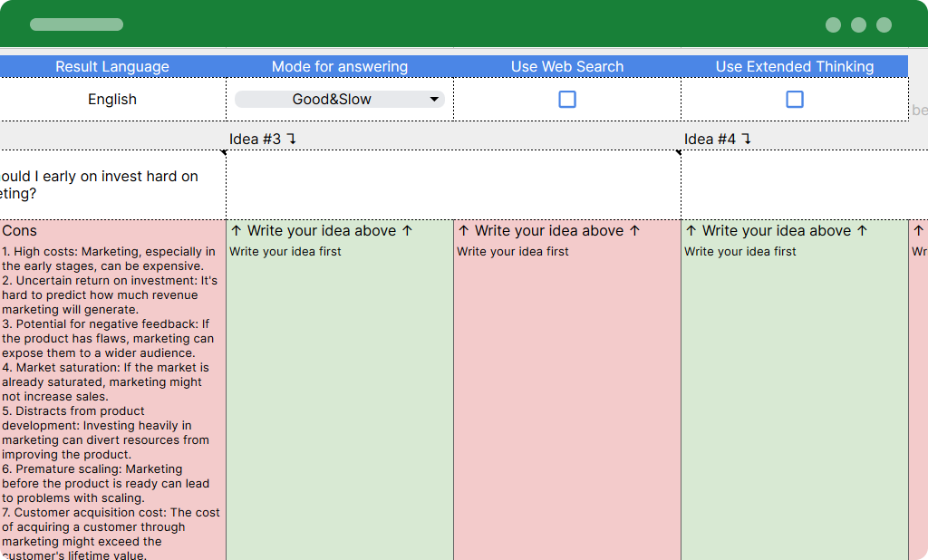Click the Use Web Search header label
Screen dimensions: 928x560
pos(566,66)
